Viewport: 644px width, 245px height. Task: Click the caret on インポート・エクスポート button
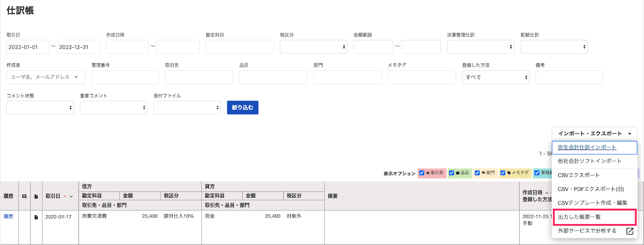(x=630, y=134)
